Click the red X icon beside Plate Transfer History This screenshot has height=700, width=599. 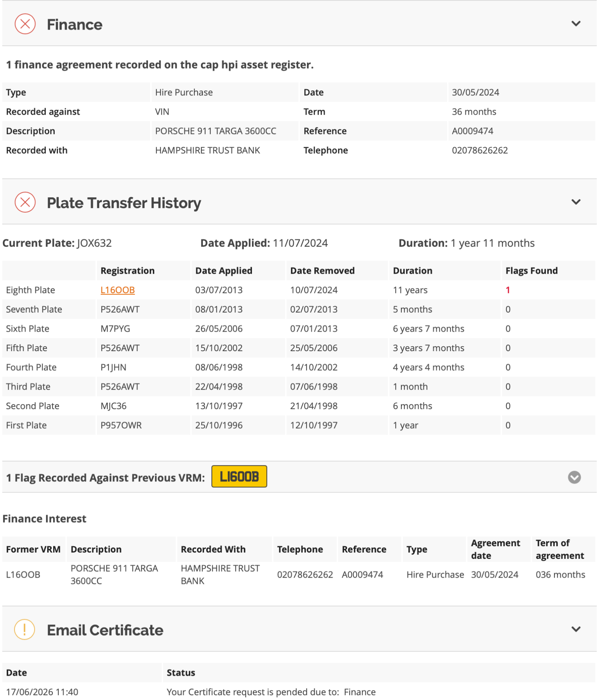[25, 202]
